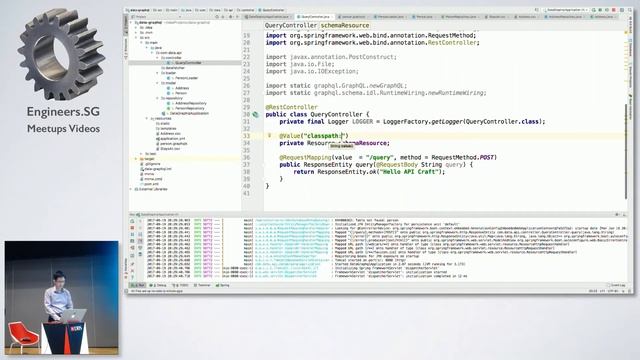Screen dimensions: 640x360
Task: Select PersonLoader in project tree
Action: pyautogui.click(x=186, y=78)
